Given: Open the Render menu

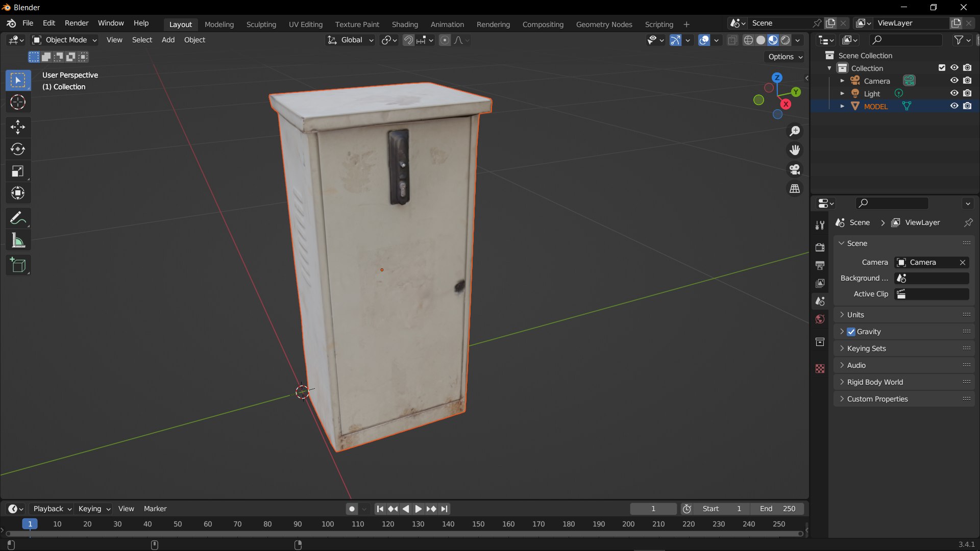Looking at the screenshot, I should pos(76,23).
